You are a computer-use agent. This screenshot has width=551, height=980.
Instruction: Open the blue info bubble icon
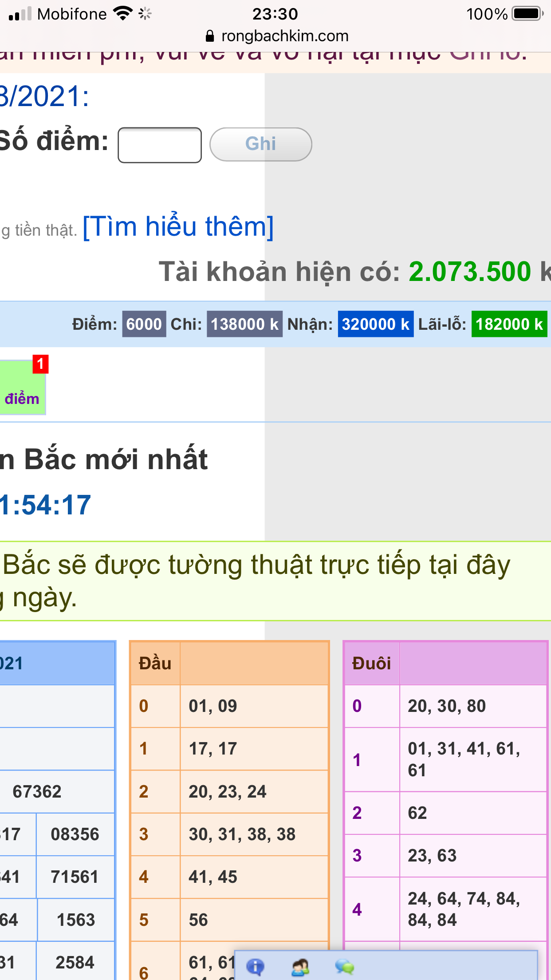255,966
